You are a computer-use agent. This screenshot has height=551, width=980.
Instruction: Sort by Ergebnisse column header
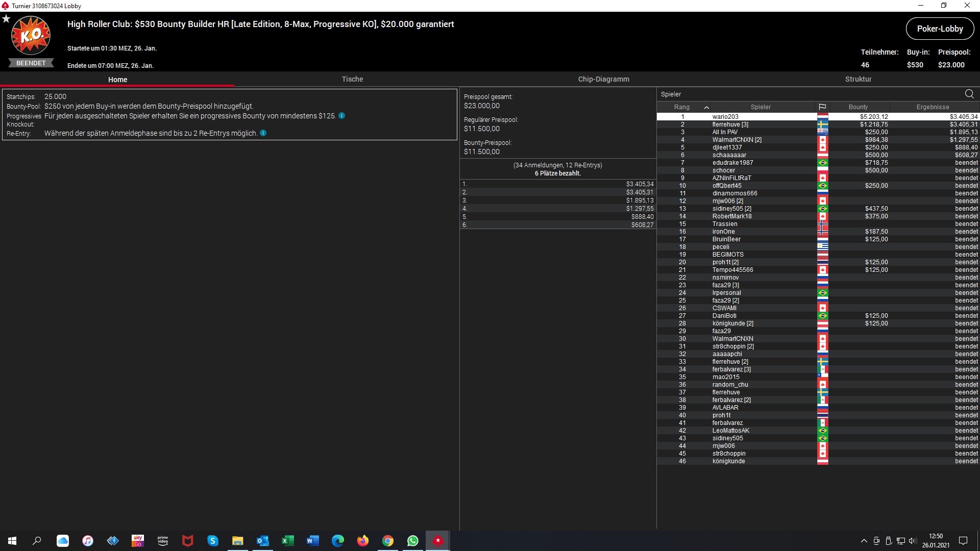point(933,107)
